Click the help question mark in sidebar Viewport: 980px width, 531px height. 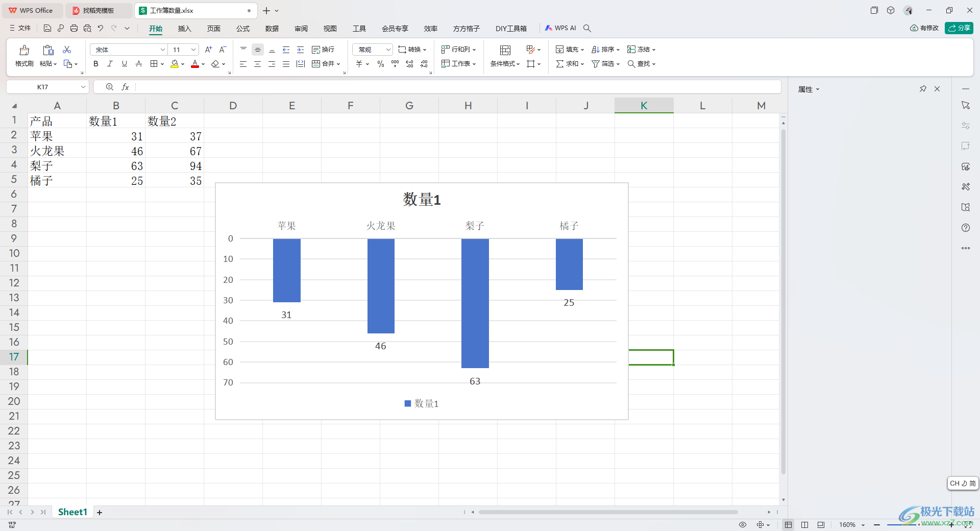point(966,228)
